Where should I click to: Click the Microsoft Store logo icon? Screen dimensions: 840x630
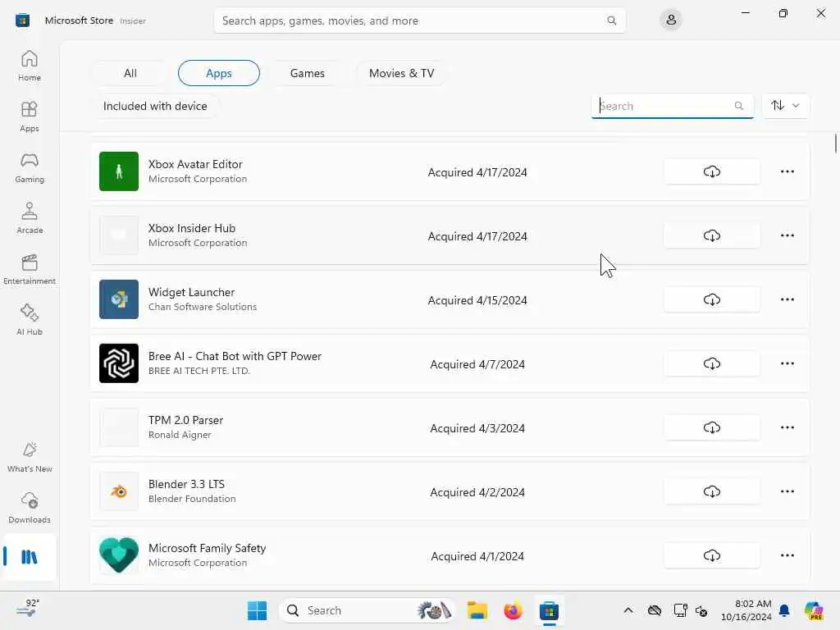click(x=22, y=21)
